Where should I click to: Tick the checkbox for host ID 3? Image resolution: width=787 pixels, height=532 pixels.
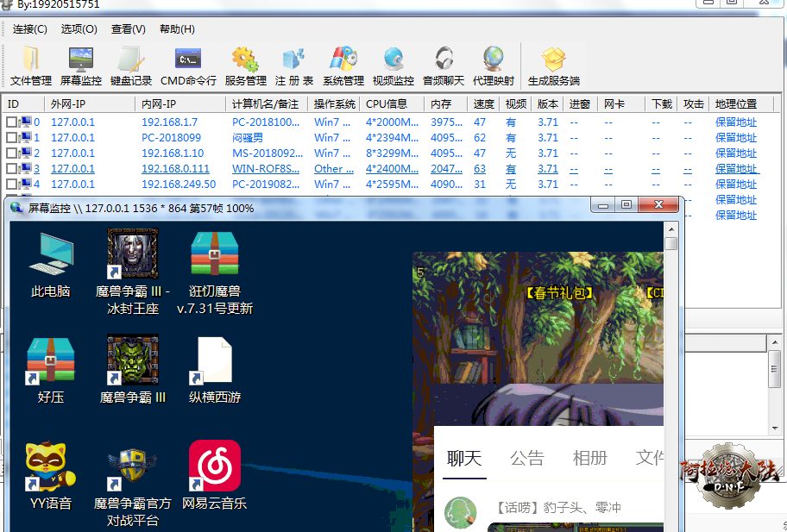pos(12,169)
